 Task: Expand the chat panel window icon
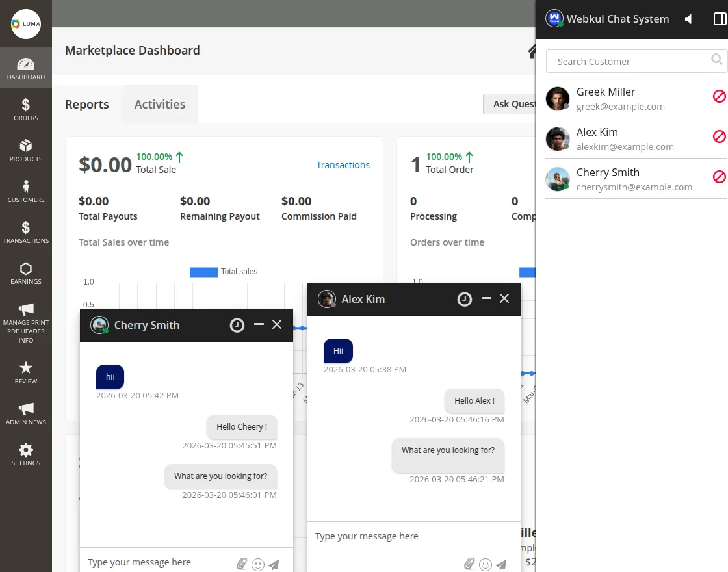720,19
